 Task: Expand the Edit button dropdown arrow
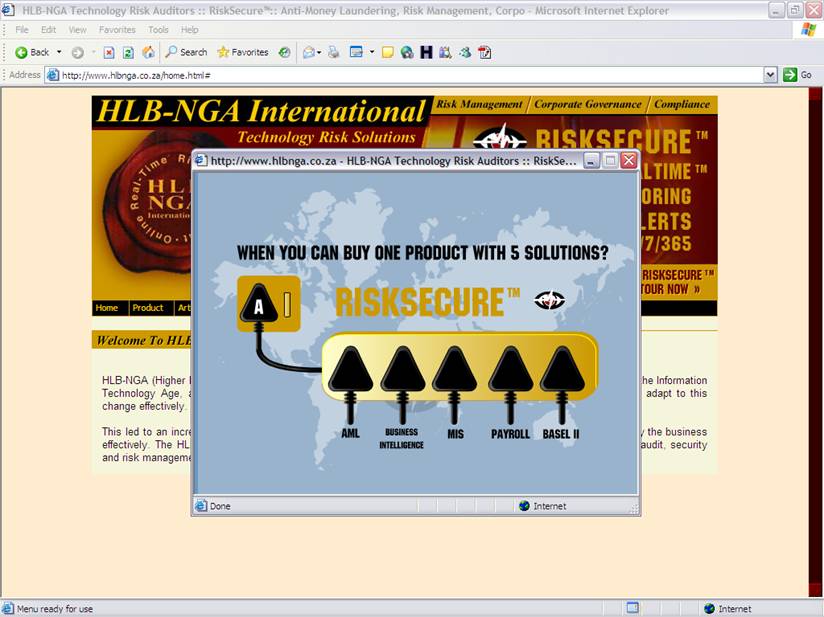[372, 52]
